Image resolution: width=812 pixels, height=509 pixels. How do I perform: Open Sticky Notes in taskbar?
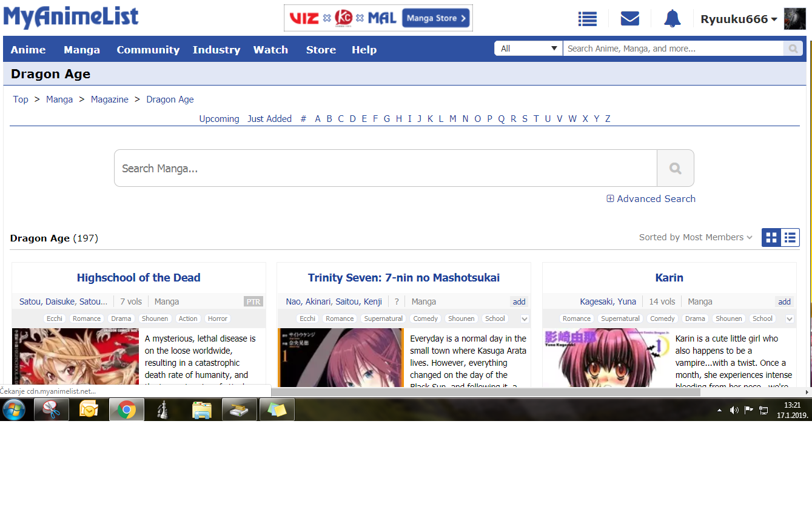point(277,410)
